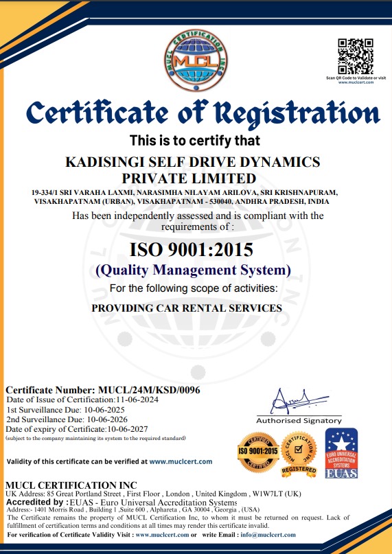Click 'PRIVATE LIMITED' text

(189, 178)
